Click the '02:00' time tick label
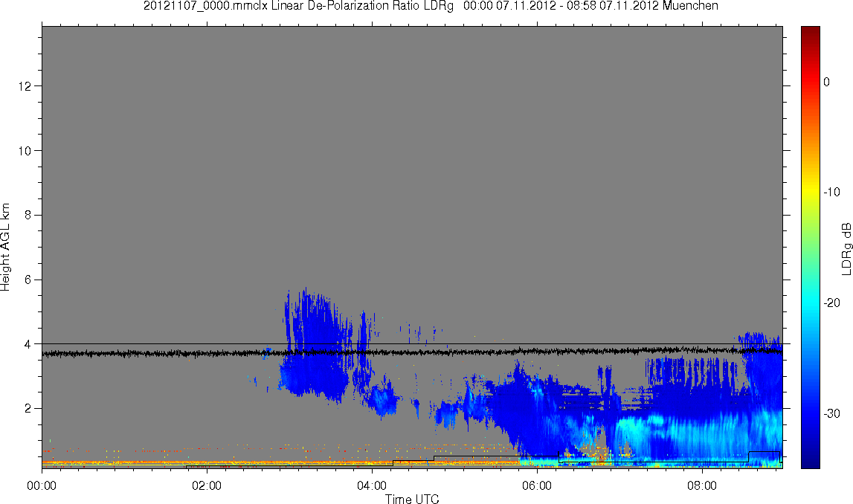 207,485
